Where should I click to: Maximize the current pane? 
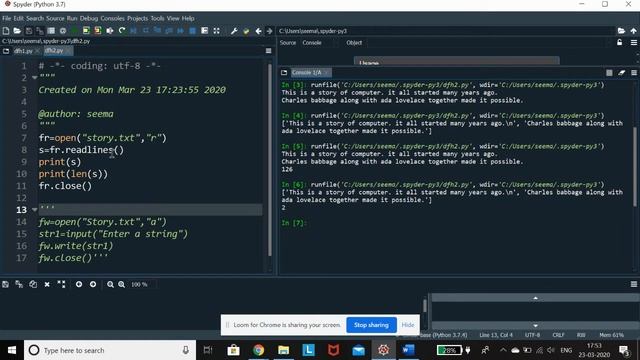tap(204, 31)
